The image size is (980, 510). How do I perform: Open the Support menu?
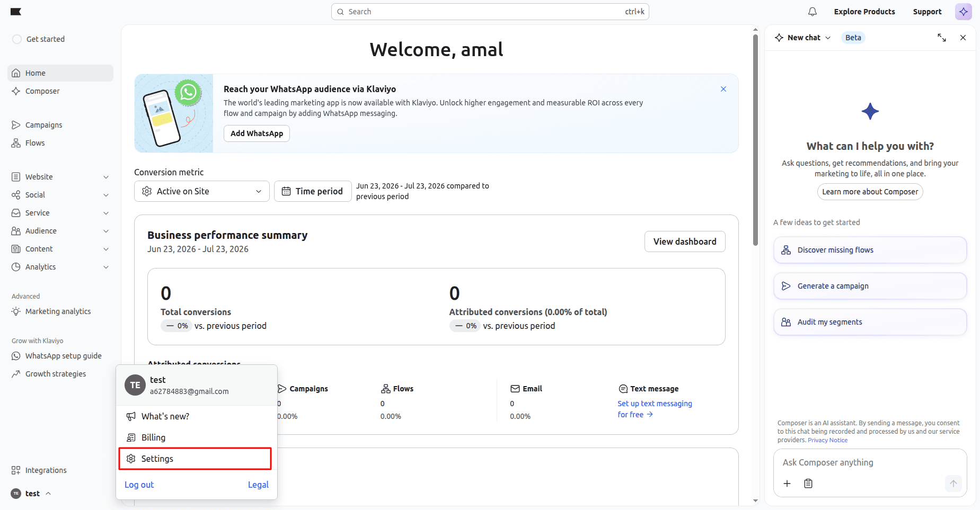click(x=927, y=12)
